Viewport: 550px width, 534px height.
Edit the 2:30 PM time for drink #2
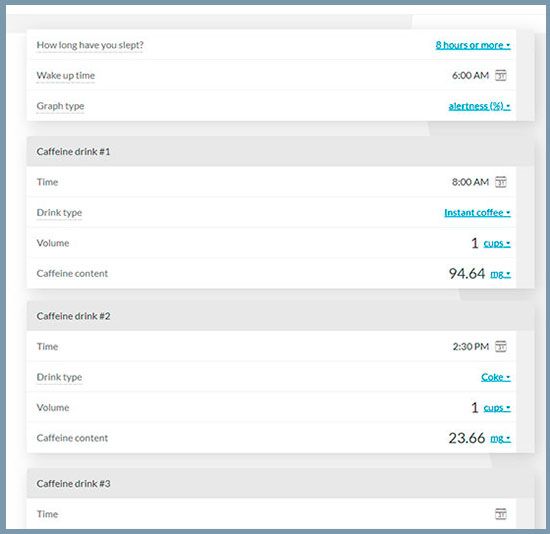pyautogui.click(x=470, y=347)
